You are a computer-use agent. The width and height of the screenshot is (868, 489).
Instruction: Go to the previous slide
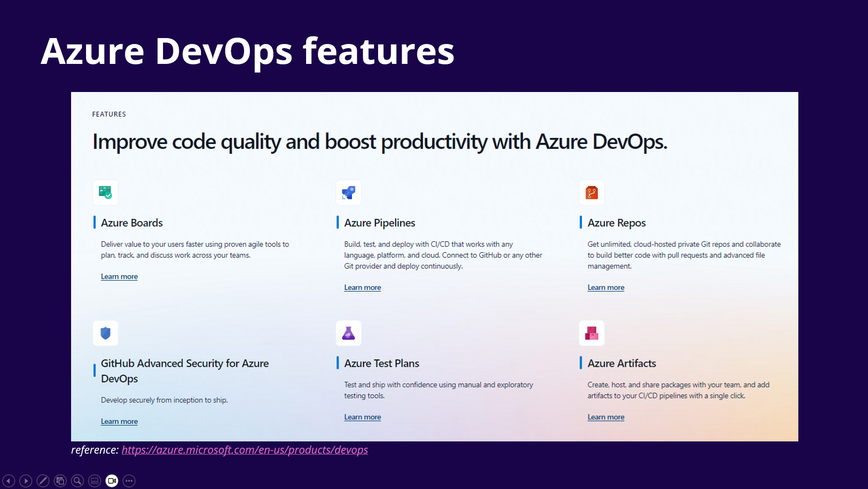coord(9,480)
